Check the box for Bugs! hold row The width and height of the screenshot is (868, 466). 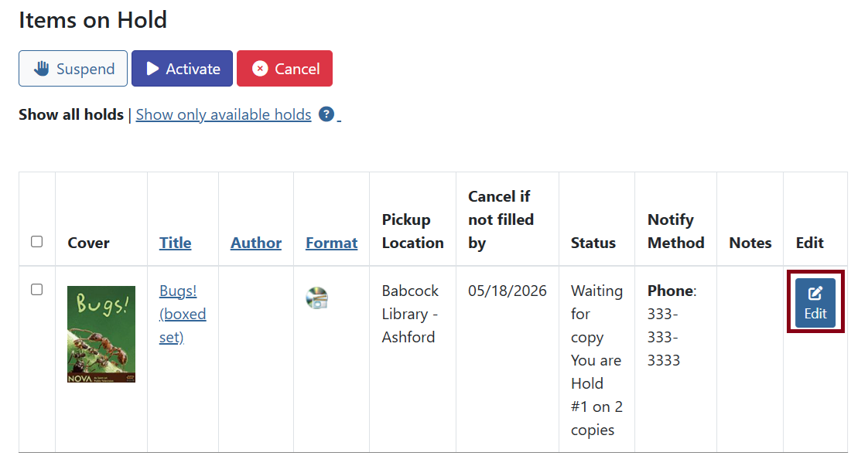tap(37, 290)
